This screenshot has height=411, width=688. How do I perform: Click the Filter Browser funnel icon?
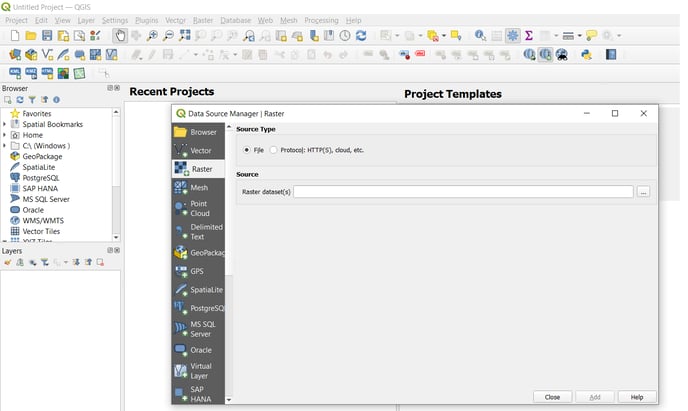pos(32,100)
